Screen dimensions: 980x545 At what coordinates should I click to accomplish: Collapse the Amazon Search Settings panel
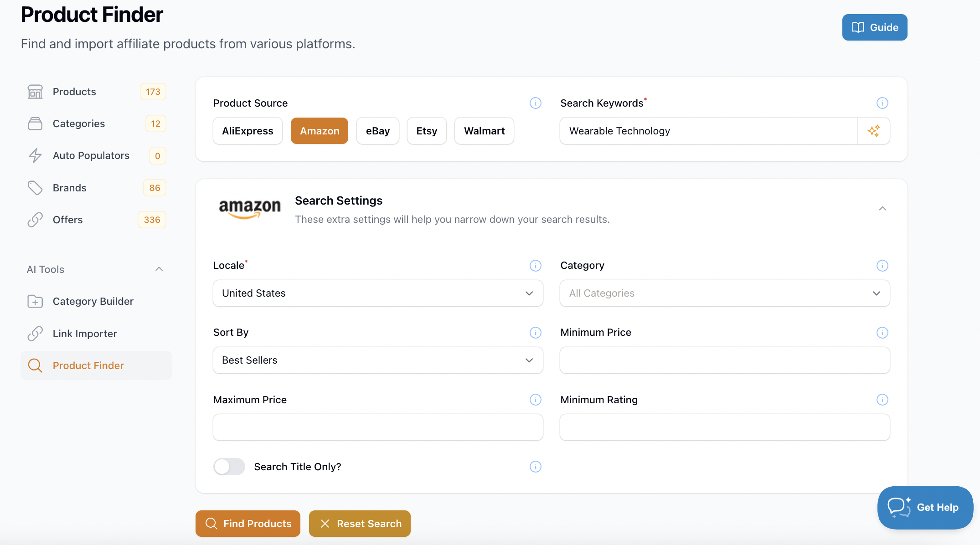[882, 209]
